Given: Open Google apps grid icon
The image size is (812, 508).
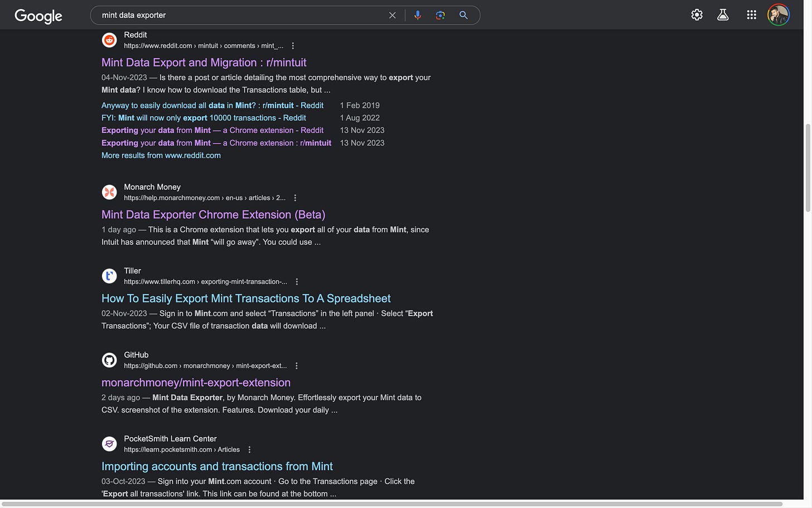Looking at the screenshot, I should tap(751, 15).
